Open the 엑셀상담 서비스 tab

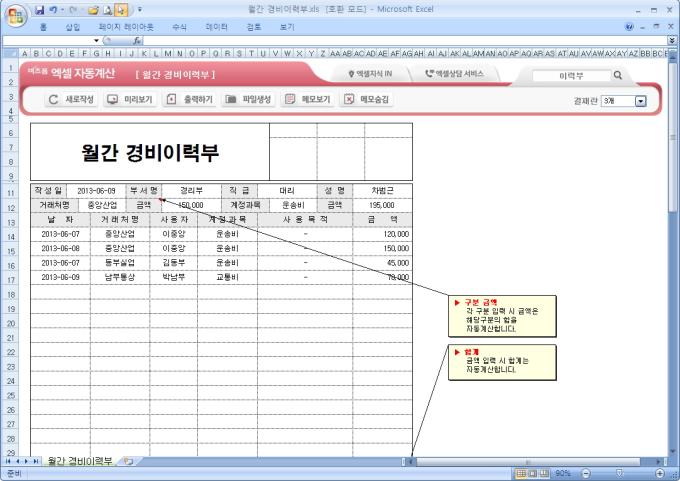tap(454, 74)
